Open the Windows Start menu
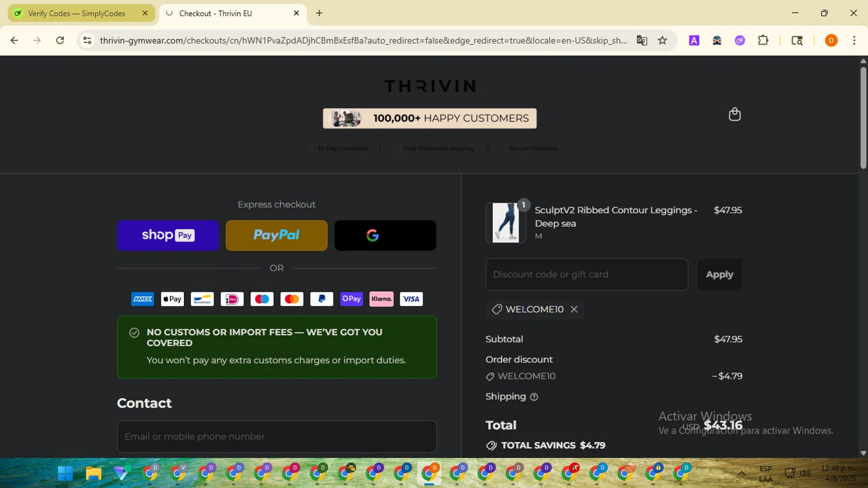 tap(65, 474)
